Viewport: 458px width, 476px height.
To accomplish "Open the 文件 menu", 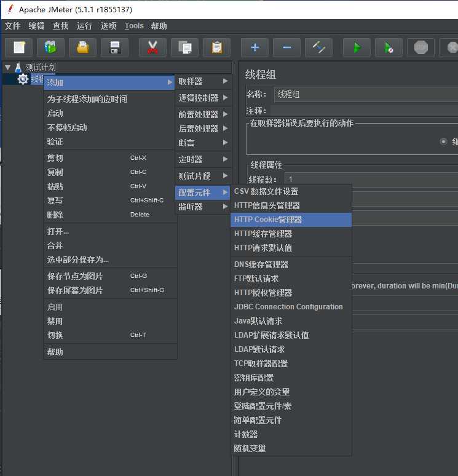I will (13, 26).
